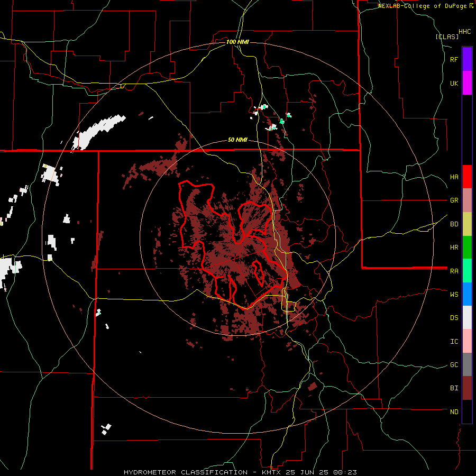The width and height of the screenshot is (476, 476).
Task: Click the GC legend label
Action: 454,365
